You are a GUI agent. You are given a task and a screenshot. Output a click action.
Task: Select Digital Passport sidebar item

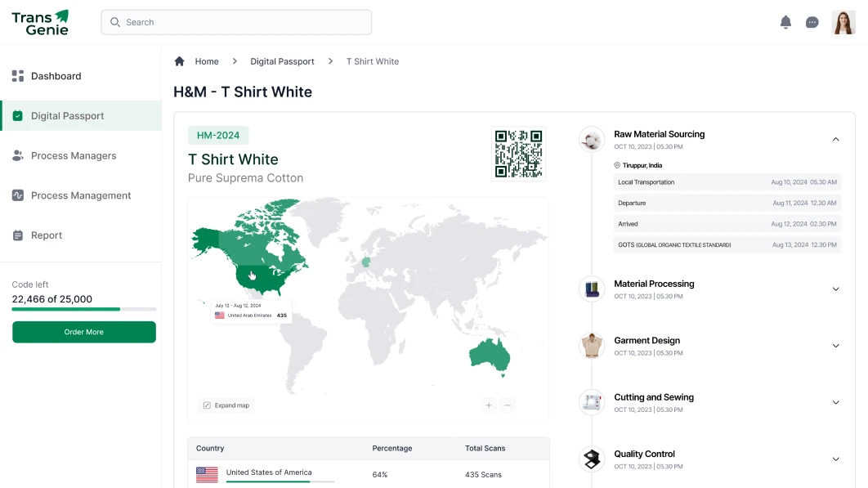pos(81,116)
